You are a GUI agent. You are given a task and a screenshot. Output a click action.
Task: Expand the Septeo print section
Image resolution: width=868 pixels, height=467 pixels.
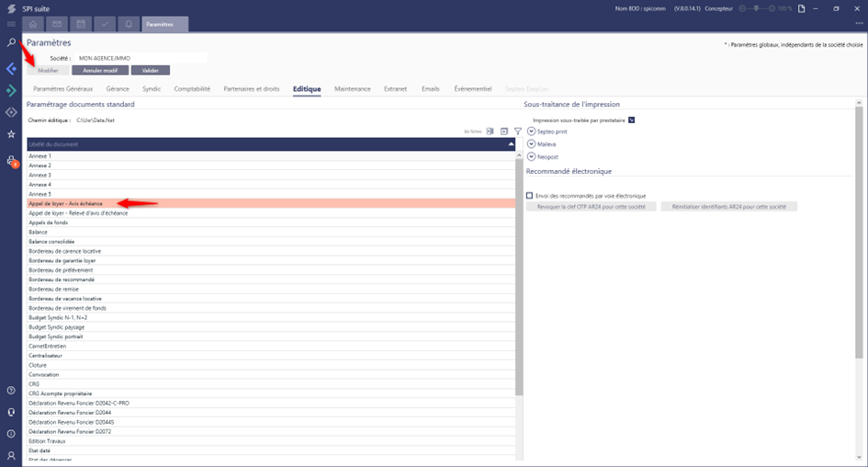531,131
